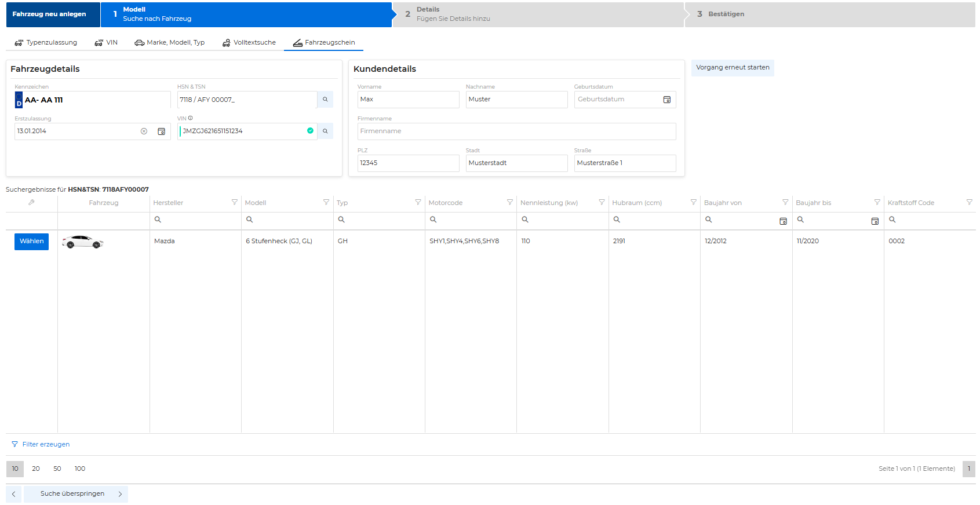Open filter for Baujahr von column
Viewport: 980px width, 505px height.
785,202
